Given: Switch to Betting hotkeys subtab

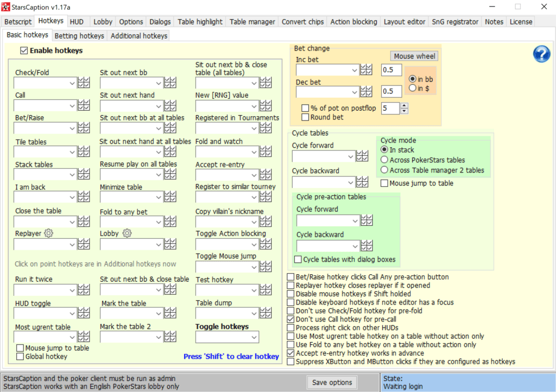Looking at the screenshot, I should pos(79,36).
